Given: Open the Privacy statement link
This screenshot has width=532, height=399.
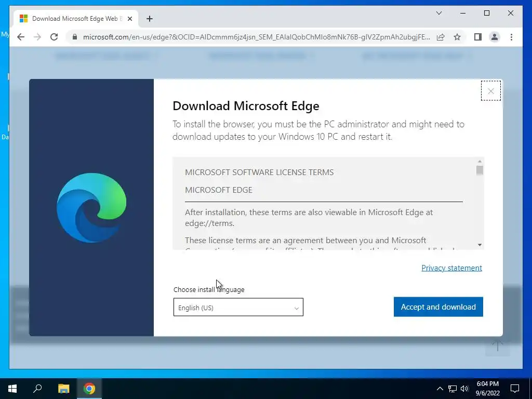Looking at the screenshot, I should [451, 268].
